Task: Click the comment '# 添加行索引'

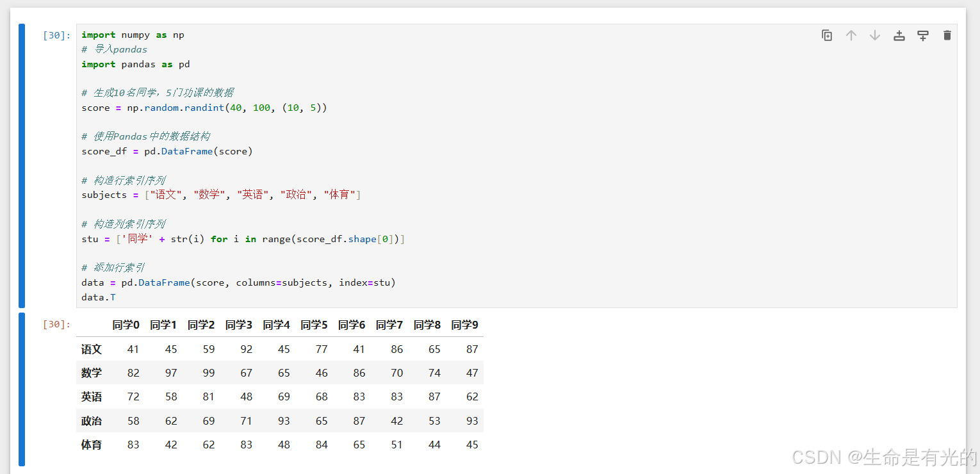Action: tap(113, 268)
